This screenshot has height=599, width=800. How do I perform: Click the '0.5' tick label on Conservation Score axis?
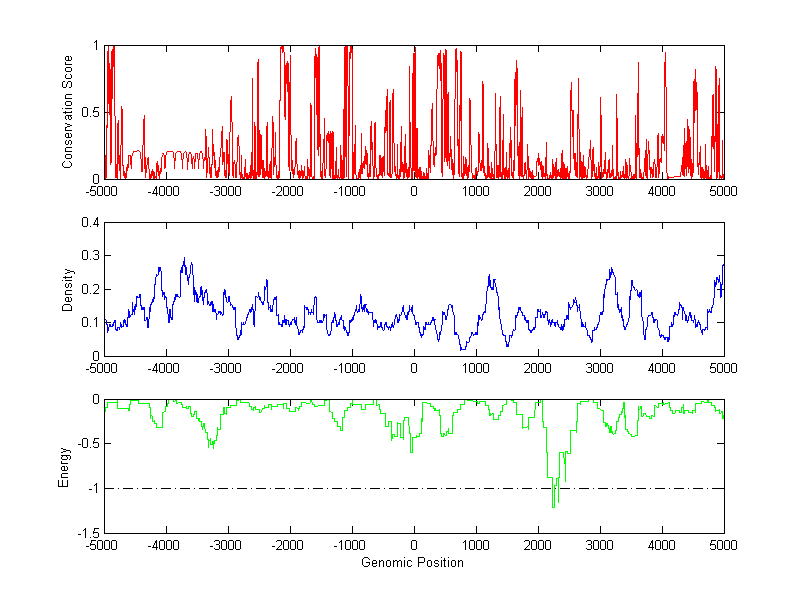click(89, 112)
